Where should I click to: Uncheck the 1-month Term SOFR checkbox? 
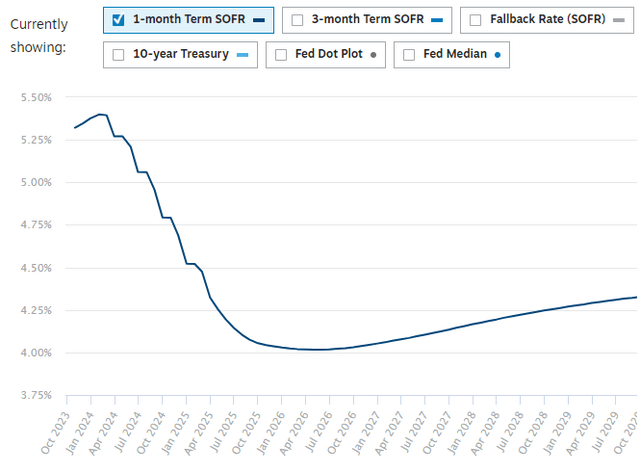click(119, 19)
